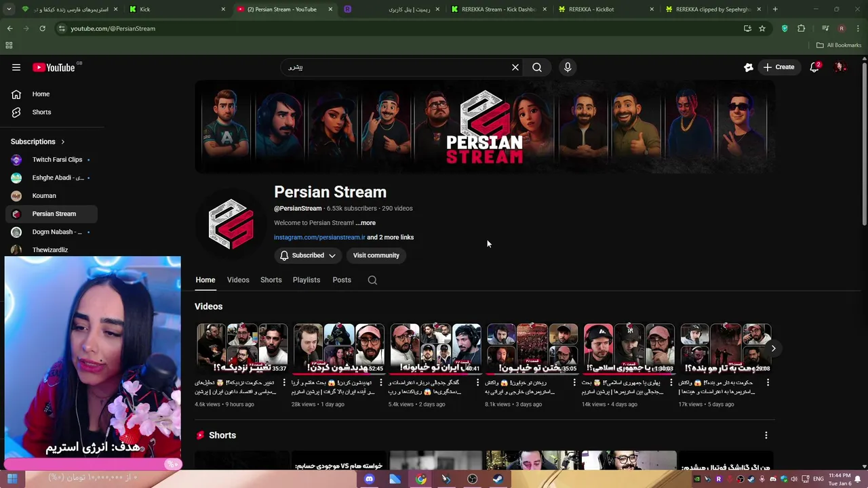Open the system tray volume icon

(x=793, y=479)
